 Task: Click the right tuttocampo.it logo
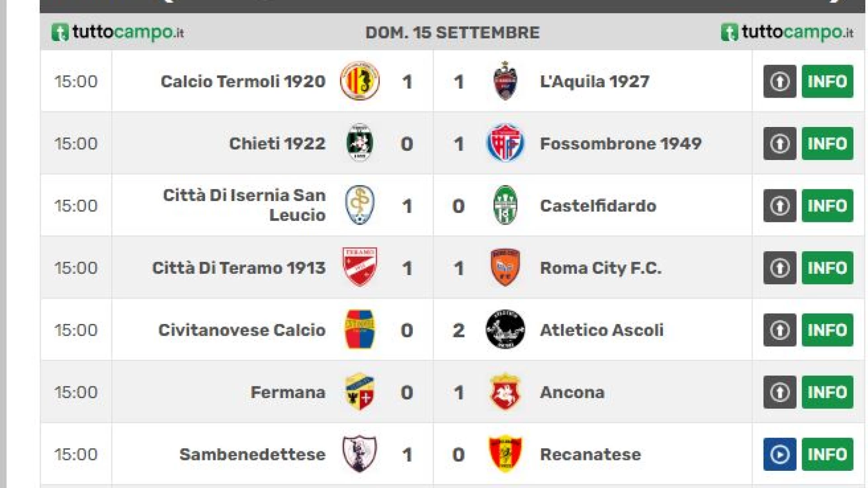click(x=787, y=32)
